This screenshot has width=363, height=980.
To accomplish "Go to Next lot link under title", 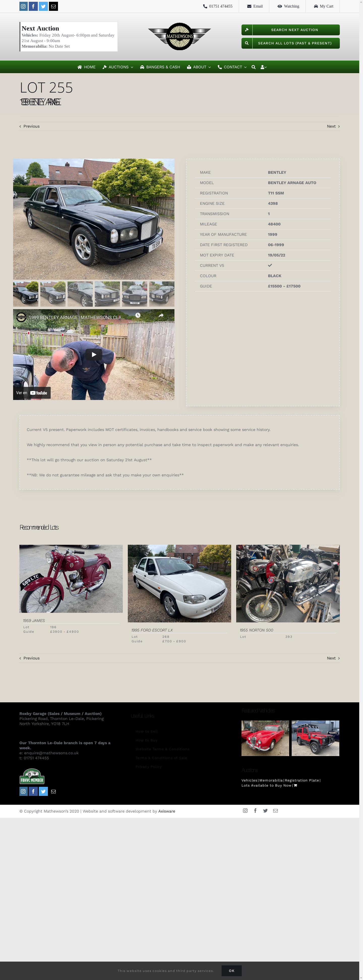I will pyautogui.click(x=333, y=126).
